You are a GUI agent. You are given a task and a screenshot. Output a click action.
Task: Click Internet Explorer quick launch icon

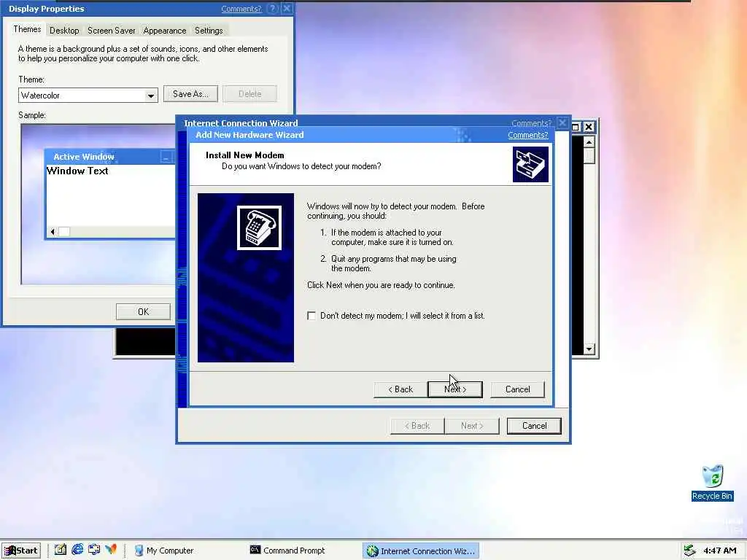coord(77,550)
